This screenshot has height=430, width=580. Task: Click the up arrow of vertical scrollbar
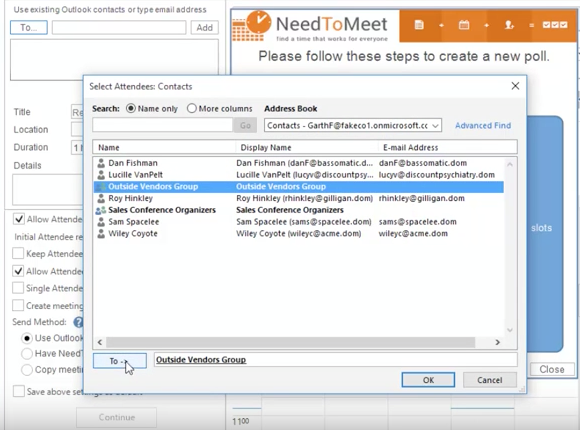click(x=510, y=164)
